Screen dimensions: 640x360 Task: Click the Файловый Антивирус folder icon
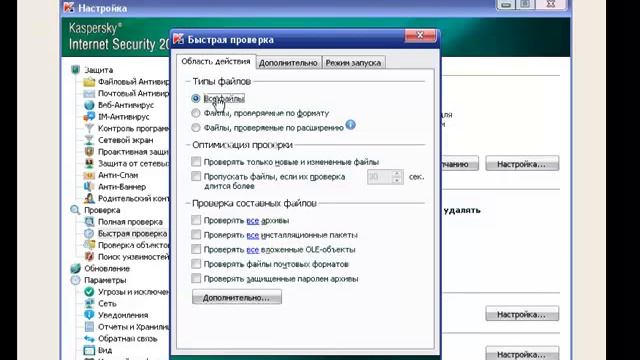pyautogui.click(x=89, y=82)
